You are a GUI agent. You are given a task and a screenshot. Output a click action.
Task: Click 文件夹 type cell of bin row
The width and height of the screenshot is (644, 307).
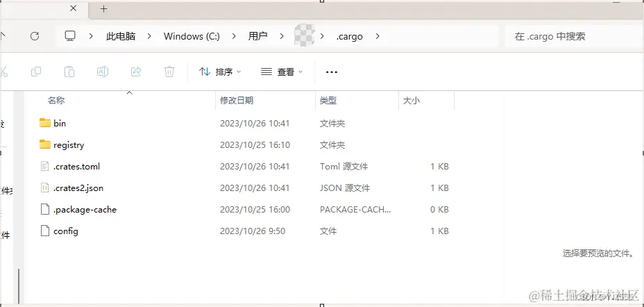[332, 123]
